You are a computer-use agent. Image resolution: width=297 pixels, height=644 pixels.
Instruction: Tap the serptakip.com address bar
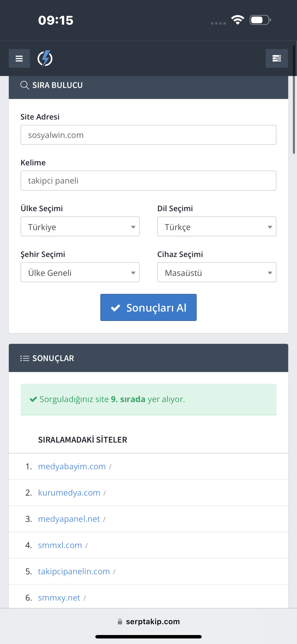point(148,621)
